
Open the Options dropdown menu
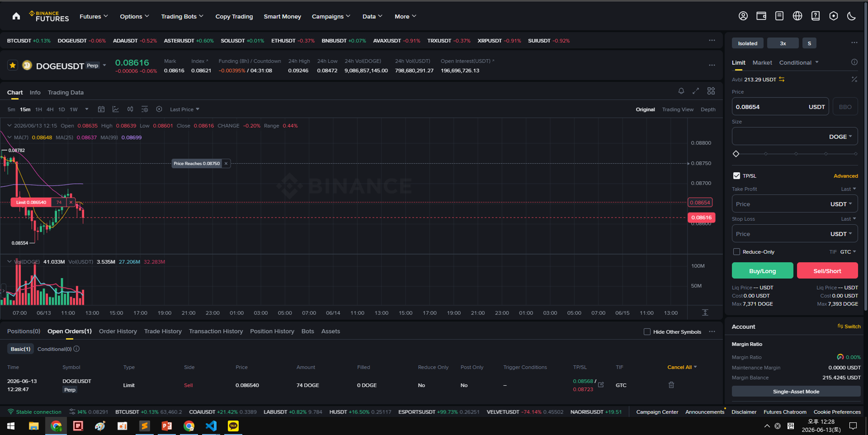click(134, 16)
